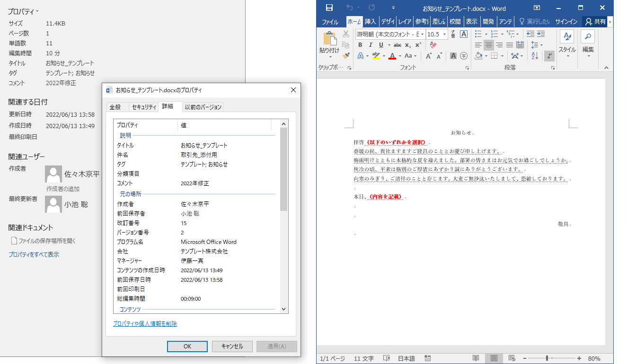Click the Increase Indent icon

click(541, 34)
